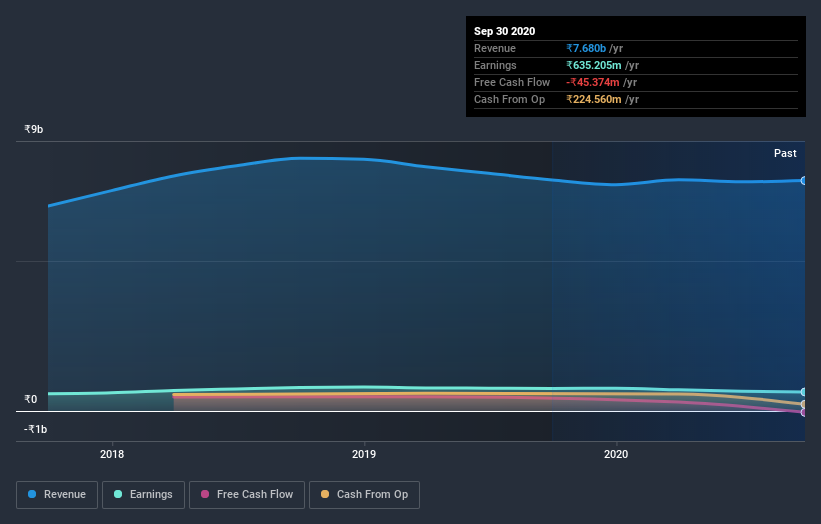Click the ₹0 y-axis label
Screen dimensions: 821x524
point(30,399)
